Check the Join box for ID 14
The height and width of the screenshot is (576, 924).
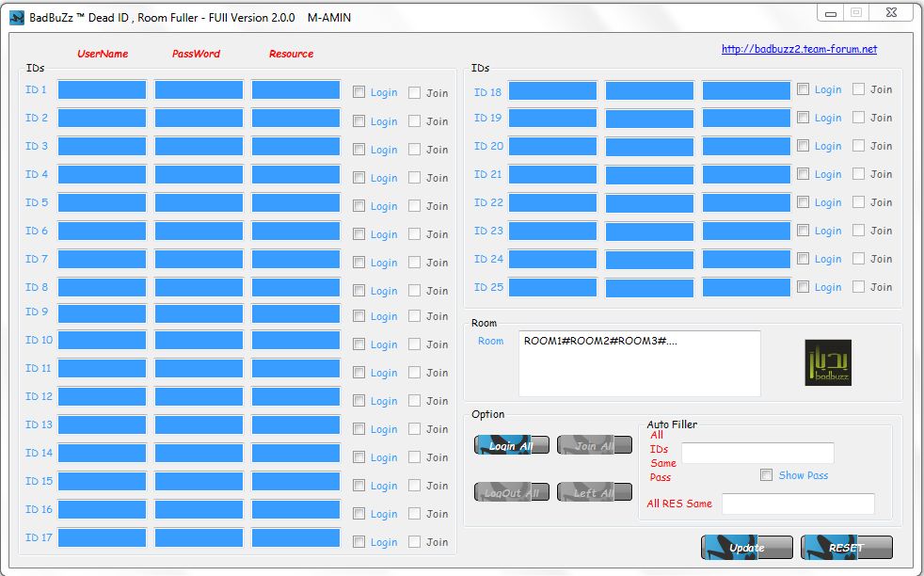coord(415,456)
